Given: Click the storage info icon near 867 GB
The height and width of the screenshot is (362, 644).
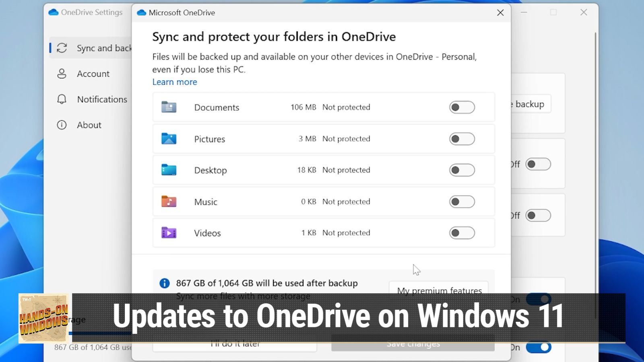Looking at the screenshot, I should (x=165, y=283).
